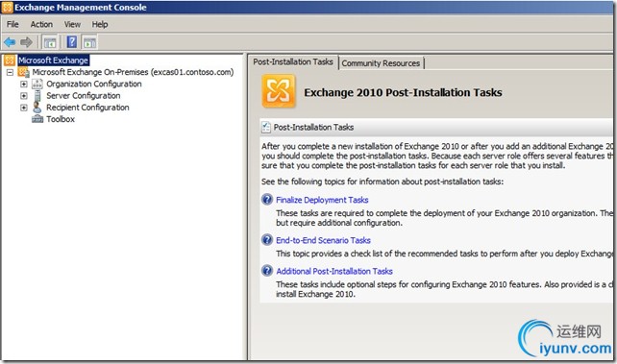Toggle the Show/Hide Action Pane icon

point(90,42)
